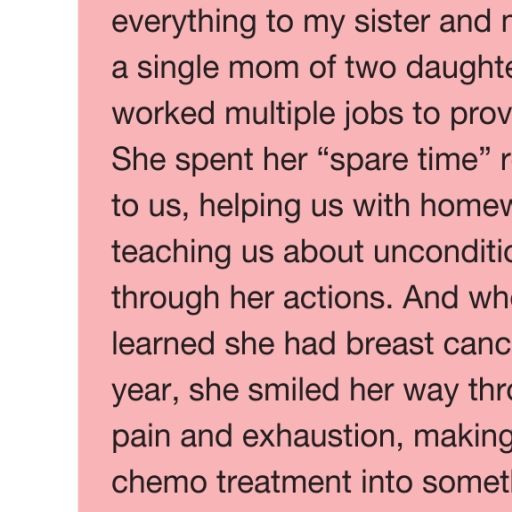
Task: Click the word "actions."
Action: coord(338,298)
